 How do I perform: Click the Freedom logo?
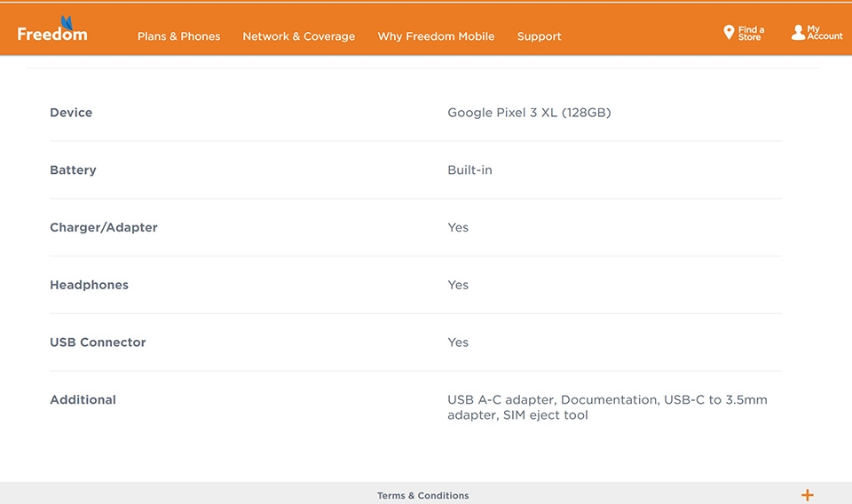(x=52, y=29)
